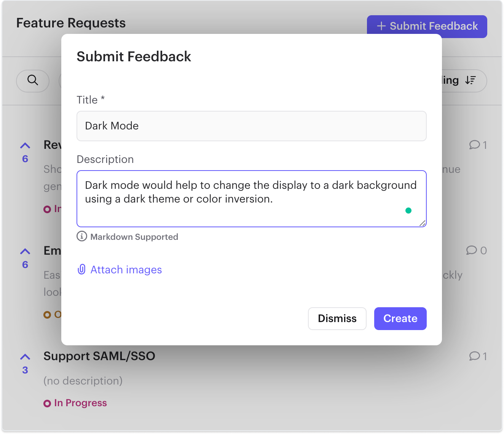Dismiss the Submit Feedback dialog
The width and height of the screenshot is (504, 434).
click(337, 318)
